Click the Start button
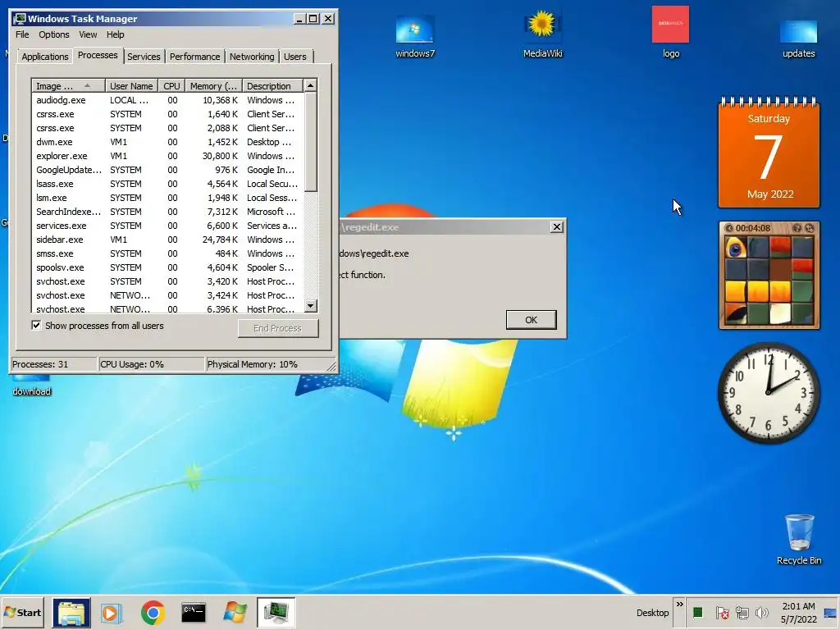The height and width of the screenshot is (630, 840). click(x=22, y=612)
